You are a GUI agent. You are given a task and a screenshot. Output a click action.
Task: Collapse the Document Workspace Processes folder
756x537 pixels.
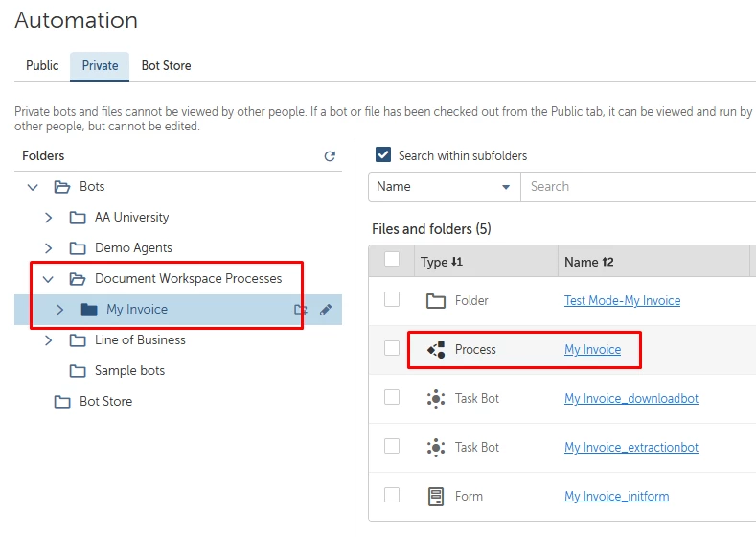pyautogui.click(x=49, y=279)
